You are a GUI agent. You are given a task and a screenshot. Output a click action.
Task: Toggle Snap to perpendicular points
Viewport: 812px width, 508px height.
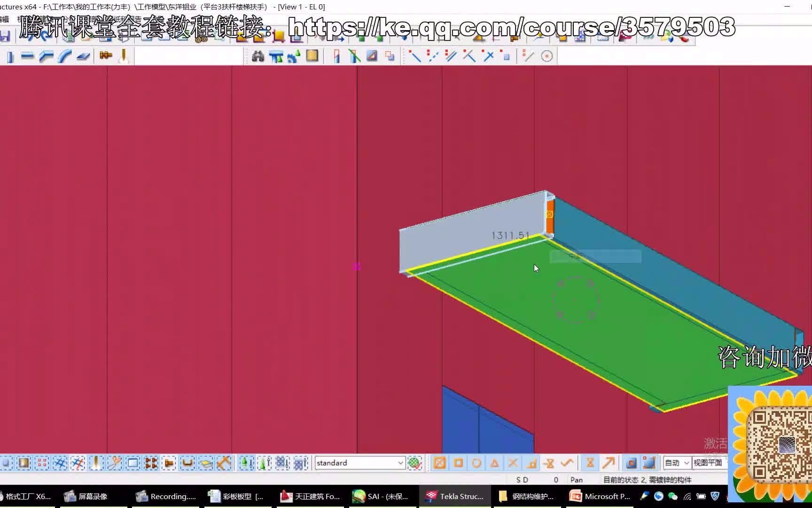click(x=531, y=463)
